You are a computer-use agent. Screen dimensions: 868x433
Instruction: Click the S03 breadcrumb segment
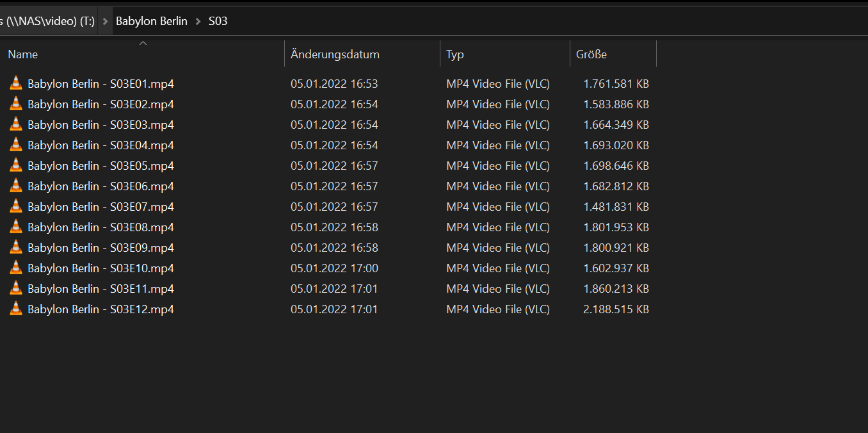[x=218, y=21]
